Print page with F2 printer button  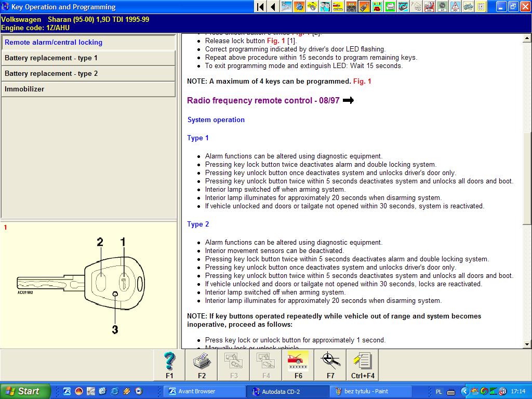pos(202,365)
